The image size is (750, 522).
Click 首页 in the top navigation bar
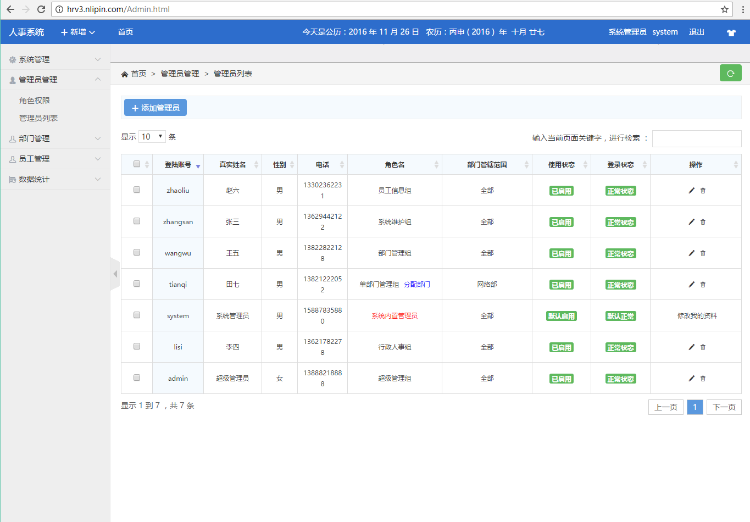125,32
